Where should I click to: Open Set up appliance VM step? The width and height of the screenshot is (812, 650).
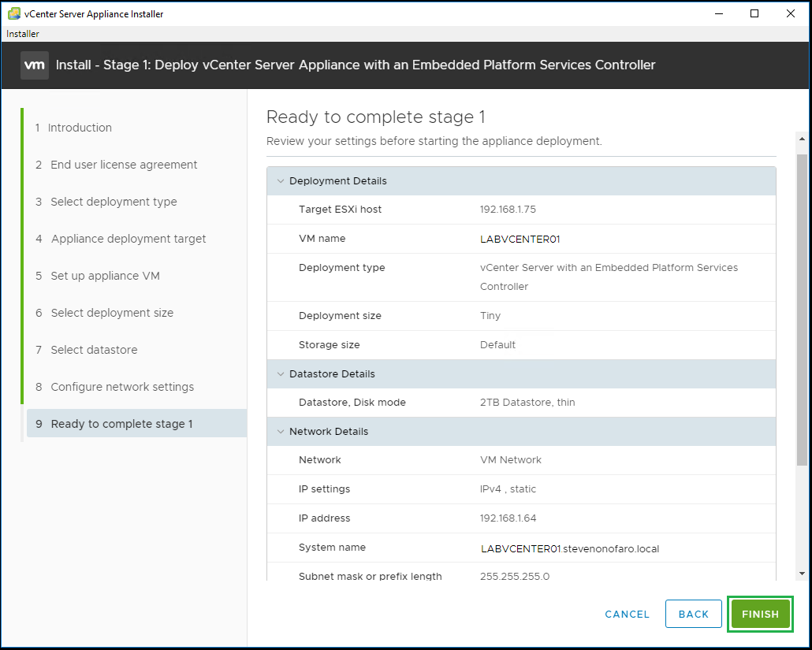point(105,276)
